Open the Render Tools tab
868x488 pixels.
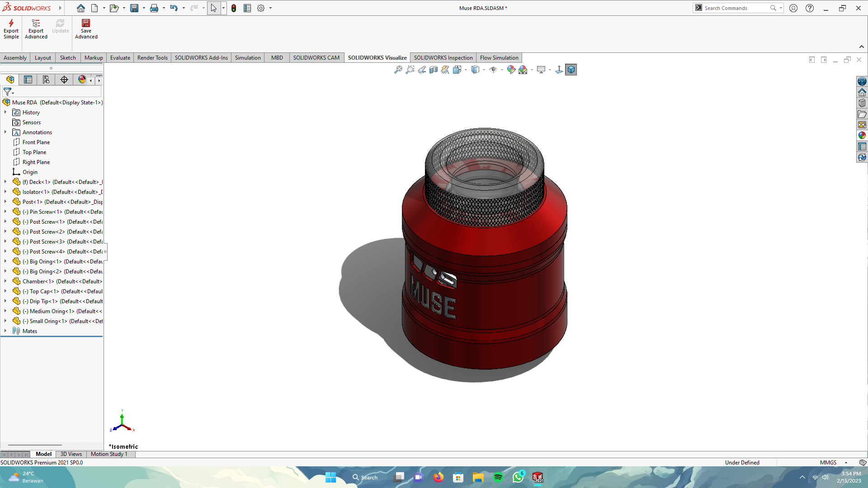click(x=152, y=58)
